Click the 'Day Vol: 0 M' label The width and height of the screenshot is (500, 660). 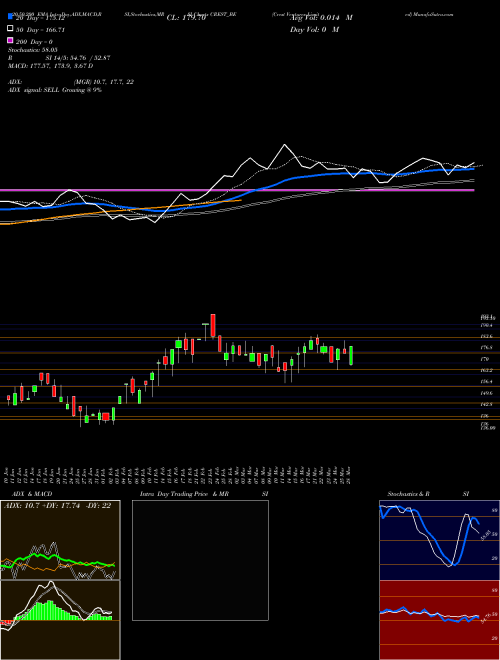coord(315,30)
